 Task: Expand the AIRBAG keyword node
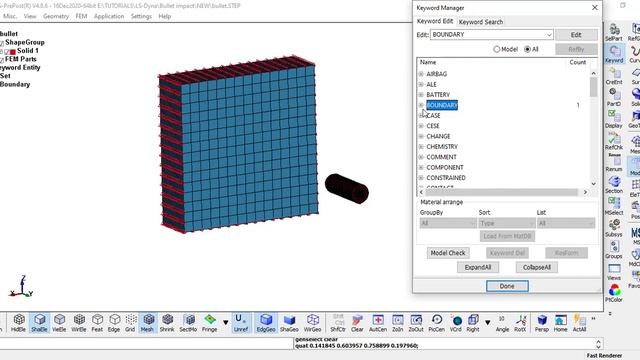(421, 74)
